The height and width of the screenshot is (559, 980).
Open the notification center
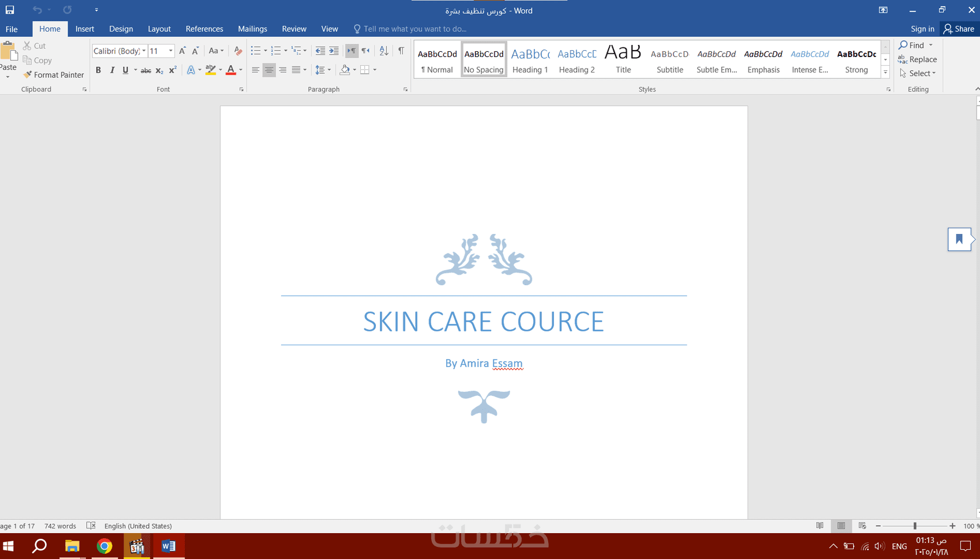pyautogui.click(x=966, y=546)
